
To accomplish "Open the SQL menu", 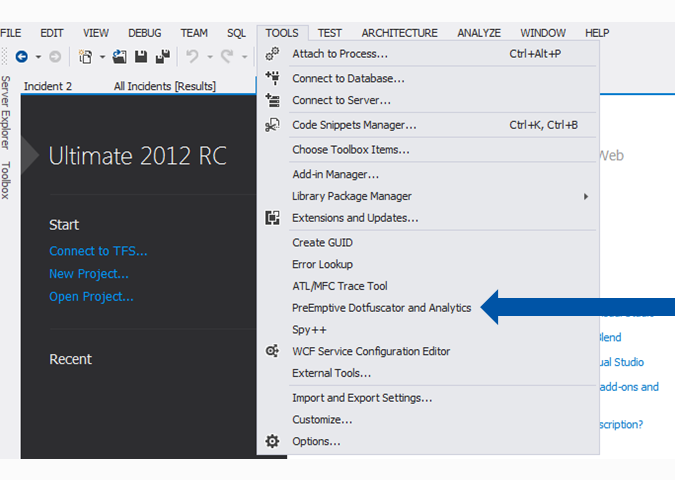I will tap(236, 33).
